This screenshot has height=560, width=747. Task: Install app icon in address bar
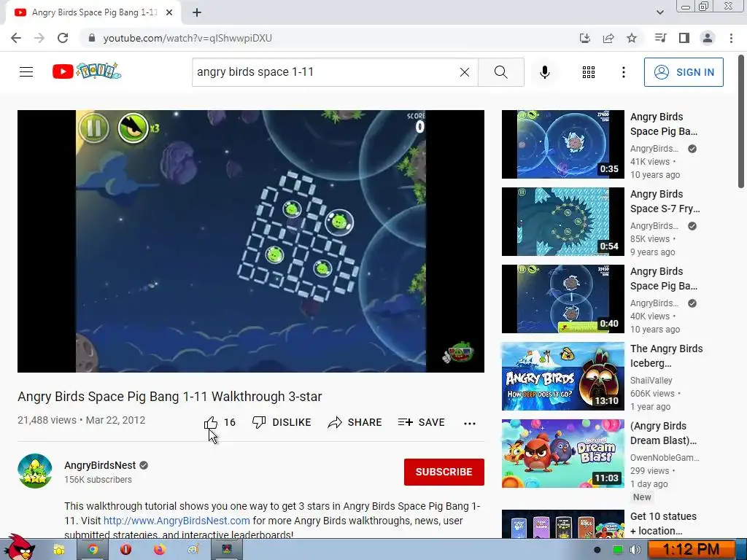585,38
